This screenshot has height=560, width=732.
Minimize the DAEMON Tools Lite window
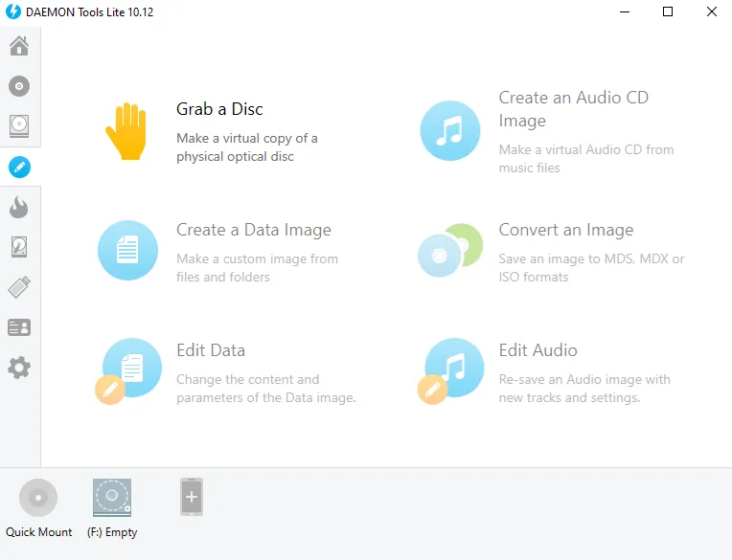pyautogui.click(x=625, y=11)
